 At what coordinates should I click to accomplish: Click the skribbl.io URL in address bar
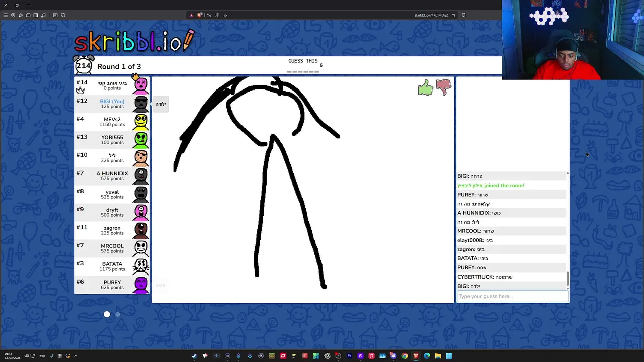pyautogui.click(x=431, y=15)
